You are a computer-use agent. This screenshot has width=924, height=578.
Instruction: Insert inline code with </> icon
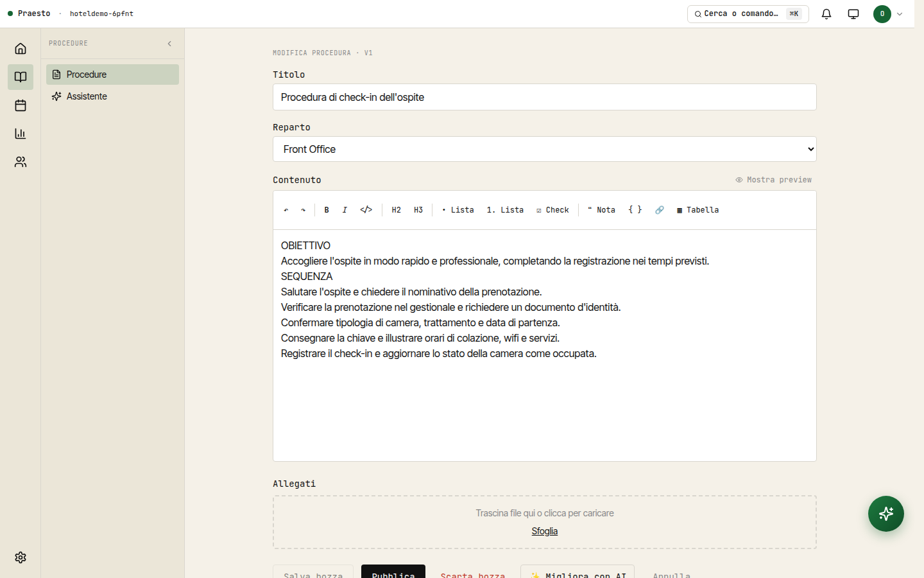pyautogui.click(x=366, y=210)
